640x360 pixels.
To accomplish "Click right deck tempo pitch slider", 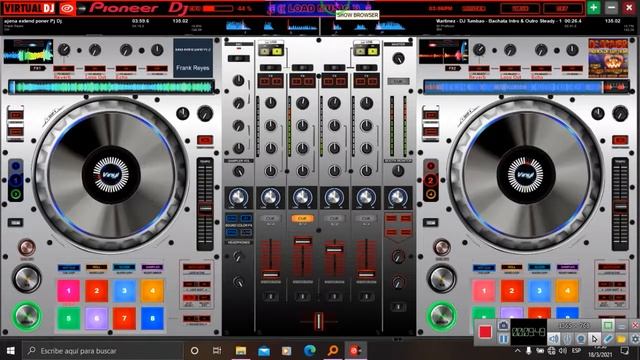I will point(620,207).
